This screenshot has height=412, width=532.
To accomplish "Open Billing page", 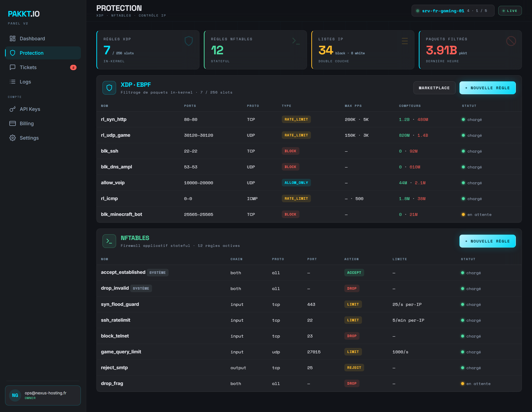I will coord(43,123).
